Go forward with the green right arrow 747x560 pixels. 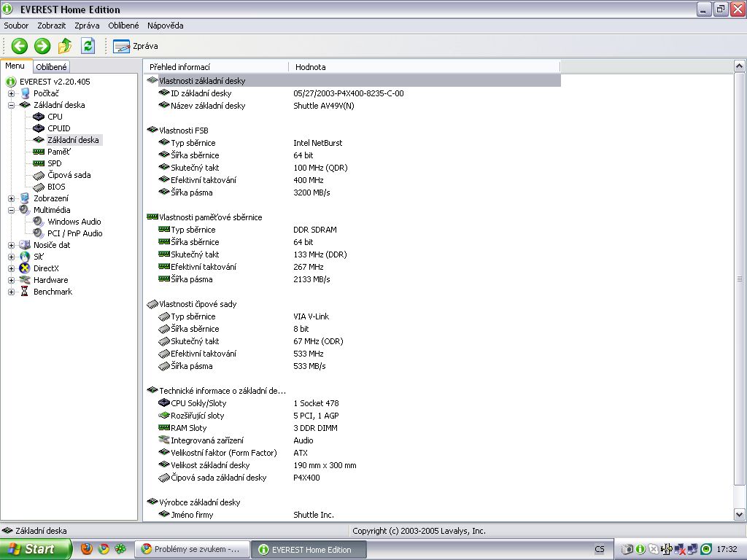click(42, 46)
